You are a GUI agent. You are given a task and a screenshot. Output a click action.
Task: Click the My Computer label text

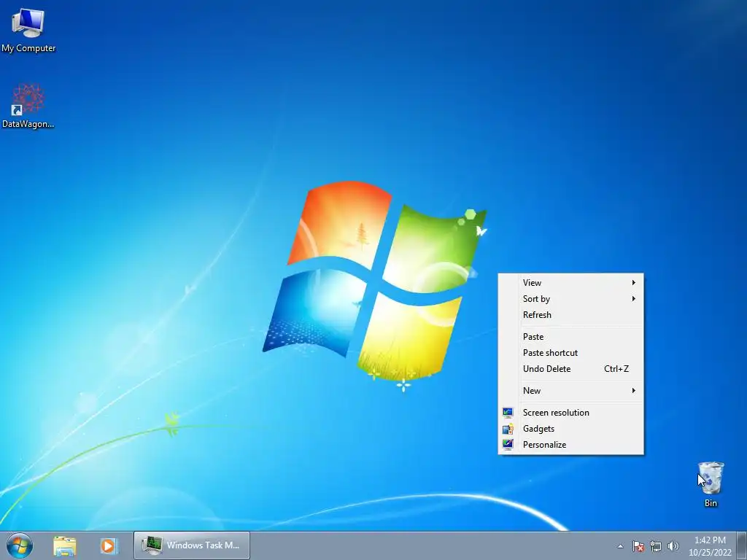click(x=28, y=48)
